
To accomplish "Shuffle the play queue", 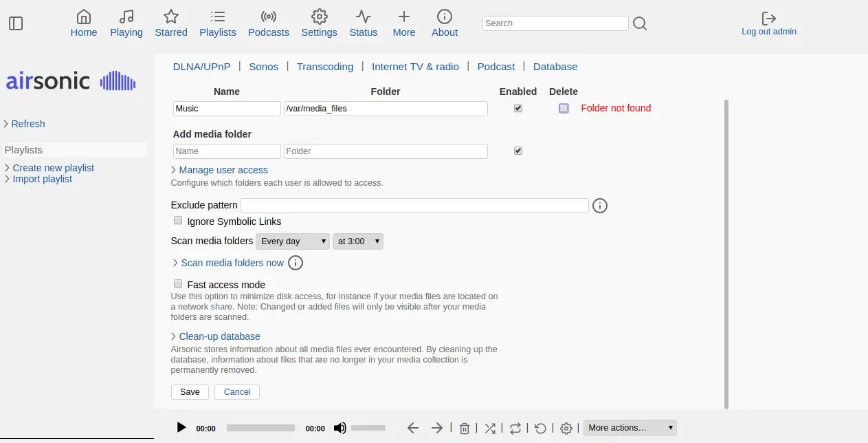I will click(x=490, y=429).
